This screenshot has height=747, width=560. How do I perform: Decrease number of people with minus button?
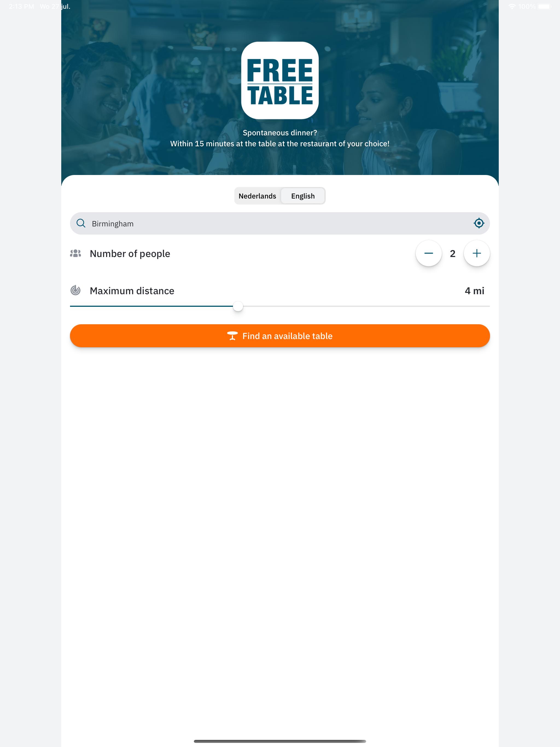(x=428, y=253)
